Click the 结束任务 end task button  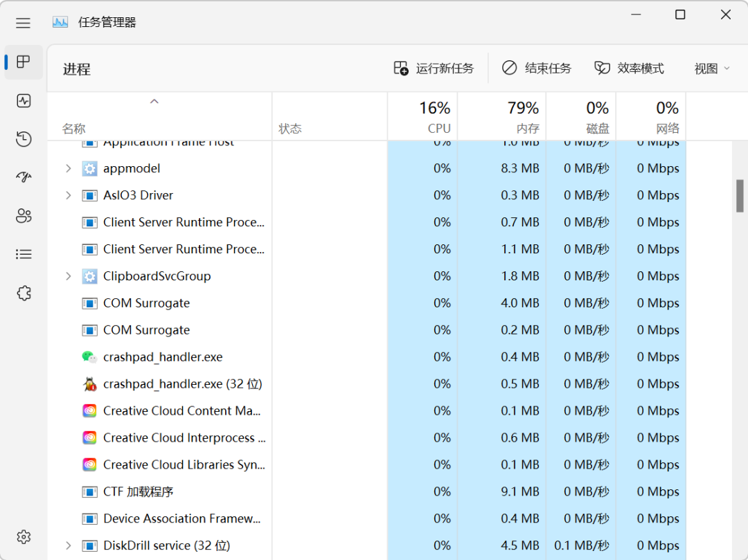pos(537,69)
